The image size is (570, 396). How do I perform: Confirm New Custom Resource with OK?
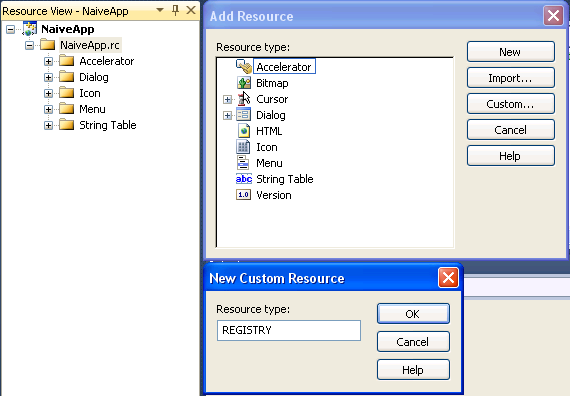pyautogui.click(x=413, y=313)
